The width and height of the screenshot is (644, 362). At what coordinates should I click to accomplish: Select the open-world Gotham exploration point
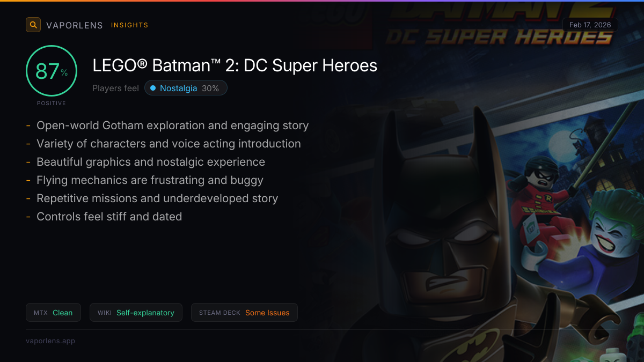click(172, 125)
